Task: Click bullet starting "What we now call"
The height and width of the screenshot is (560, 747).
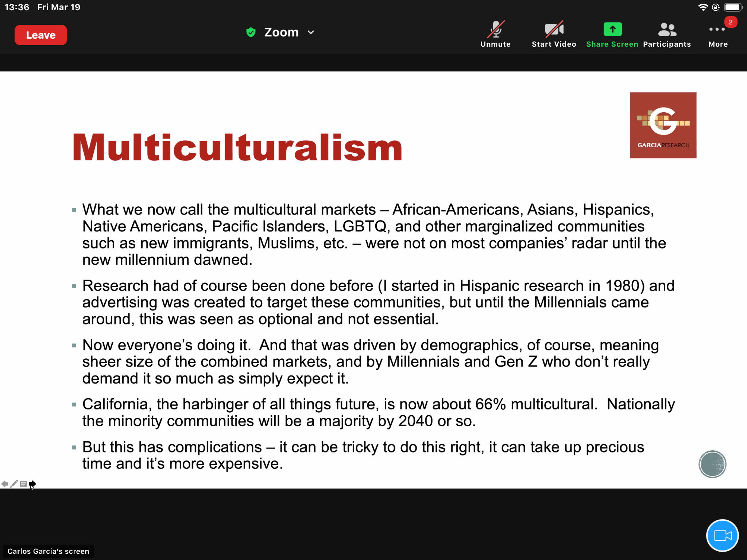Action: point(374,234)
